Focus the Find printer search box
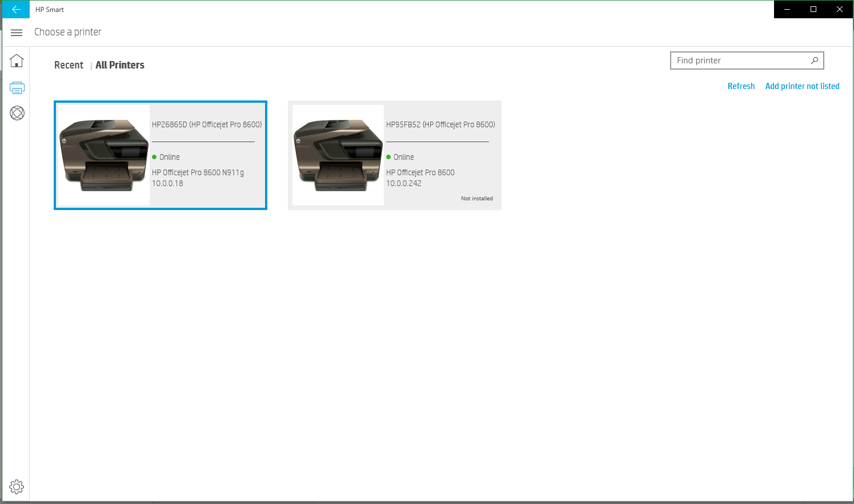This screenshot has height=504, width=854. pyautogui.click(x=747, y=61)
